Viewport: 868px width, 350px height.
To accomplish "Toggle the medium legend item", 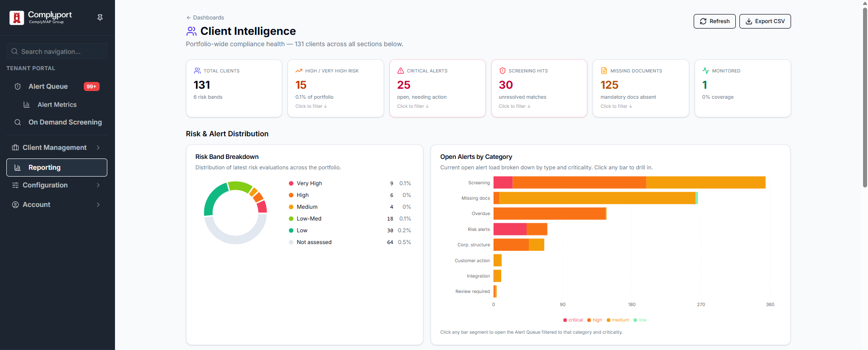I will tap(618, 320).
